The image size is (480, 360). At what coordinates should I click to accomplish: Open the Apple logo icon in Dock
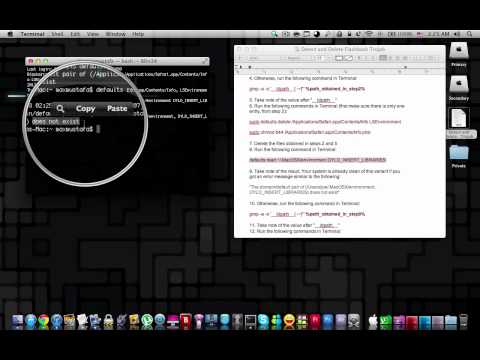point(372,322)
